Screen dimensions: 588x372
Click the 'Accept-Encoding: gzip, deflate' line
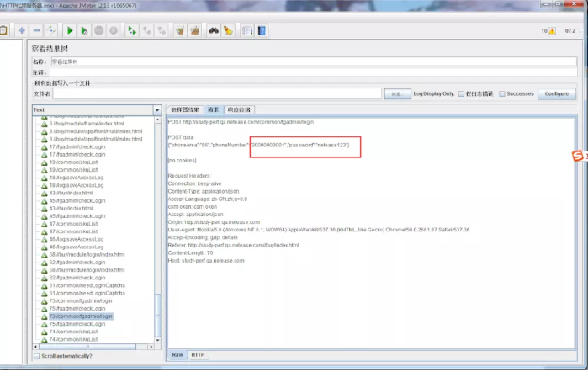[203, 237]
